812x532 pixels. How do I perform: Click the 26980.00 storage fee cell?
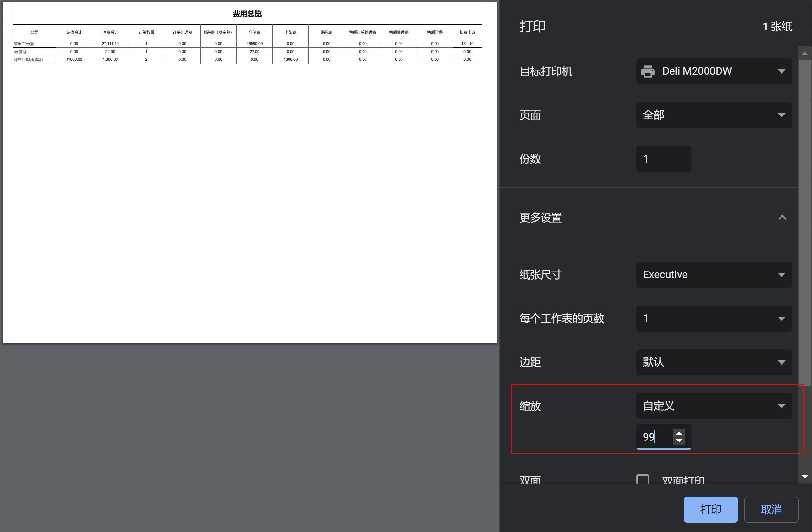click(254, 44)
